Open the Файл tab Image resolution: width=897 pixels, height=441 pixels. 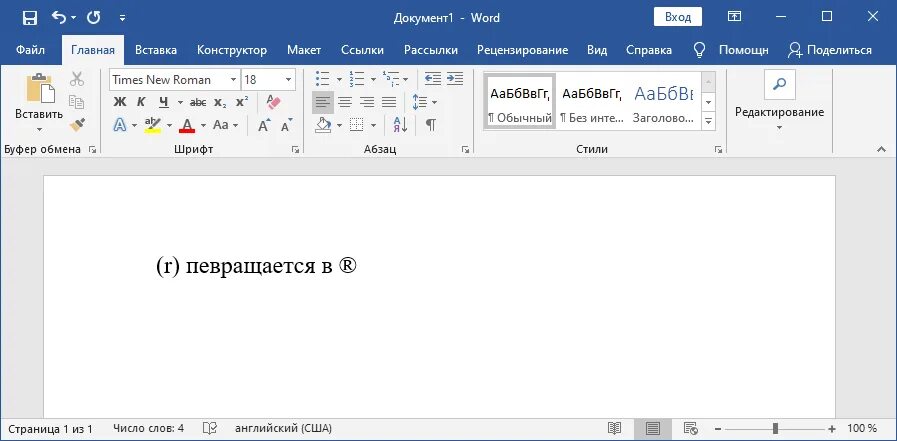click(30, 50)
